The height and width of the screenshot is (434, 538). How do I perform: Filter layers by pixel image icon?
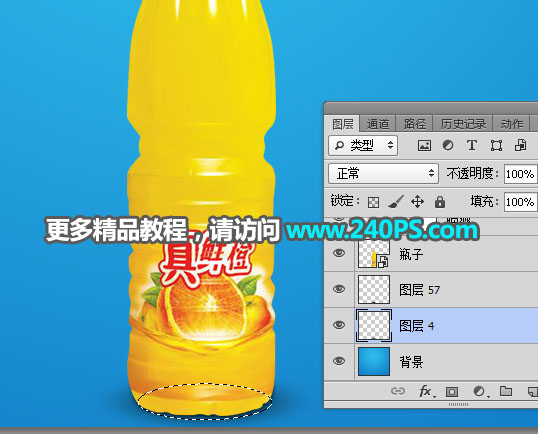tap(424, 145)
